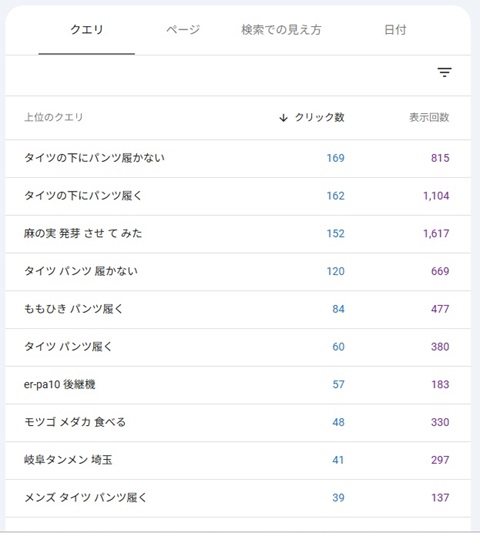Click the 岐阜タンメン 埼玉 query row

point(238,460)
